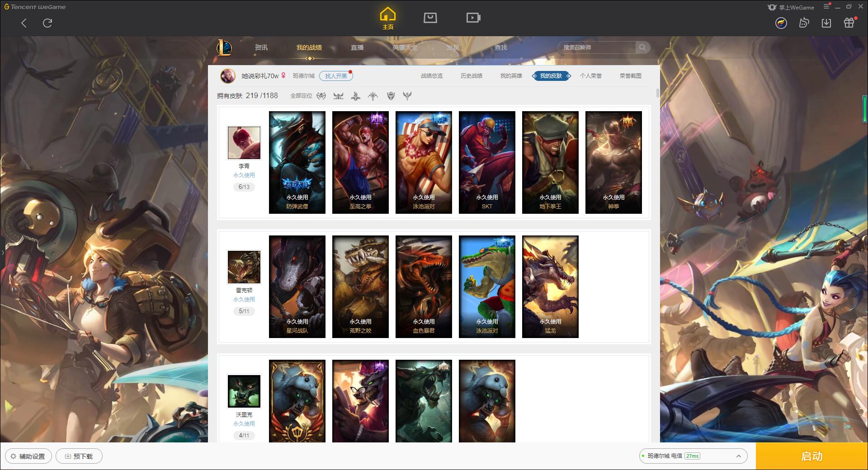The height and width of the screenshot is (470, 868).
Task: Switch to the 我的英雄 tab
Action: [511, 76]
